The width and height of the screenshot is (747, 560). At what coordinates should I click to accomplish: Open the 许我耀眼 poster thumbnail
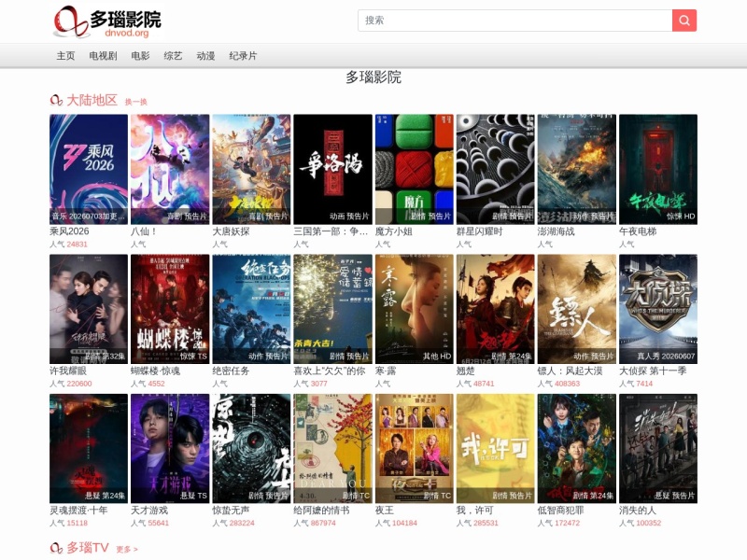coord(89,309)
